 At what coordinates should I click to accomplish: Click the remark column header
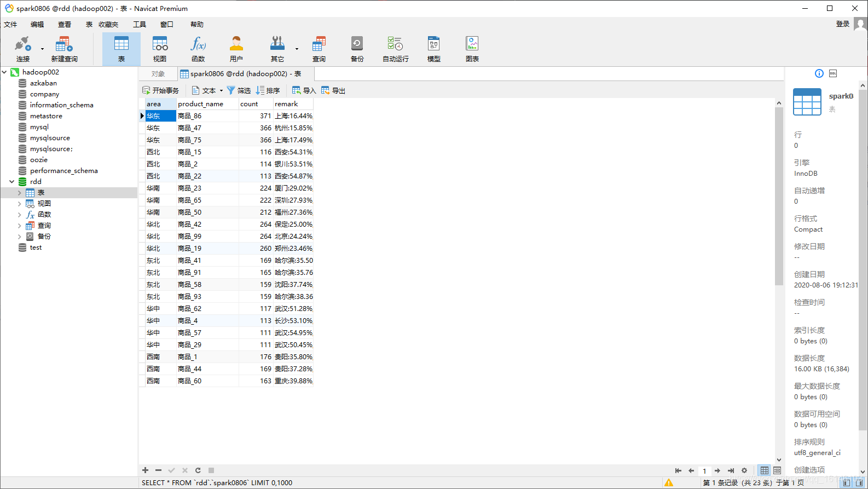pos(293,103)
